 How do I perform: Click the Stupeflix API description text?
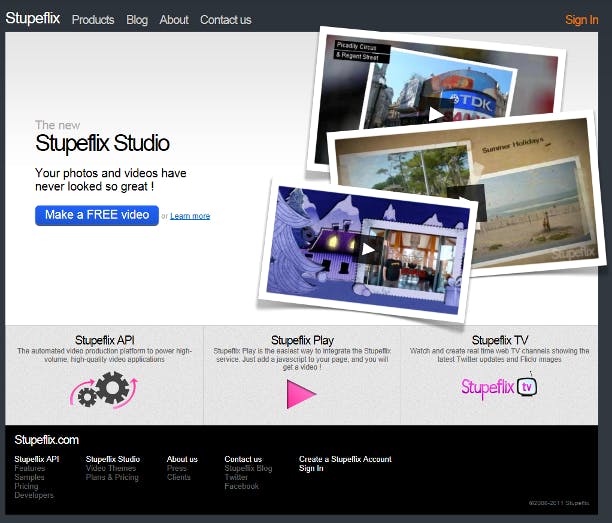point(104,355)
